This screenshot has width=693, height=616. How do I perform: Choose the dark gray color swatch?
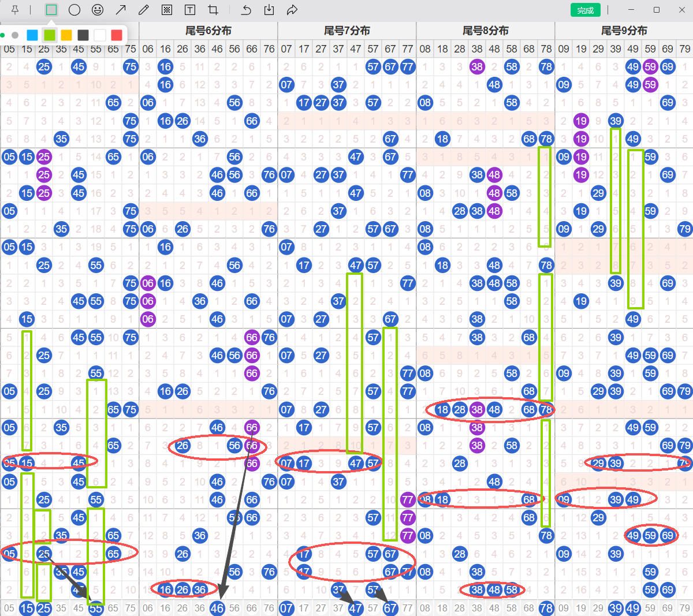pos(83,35)
